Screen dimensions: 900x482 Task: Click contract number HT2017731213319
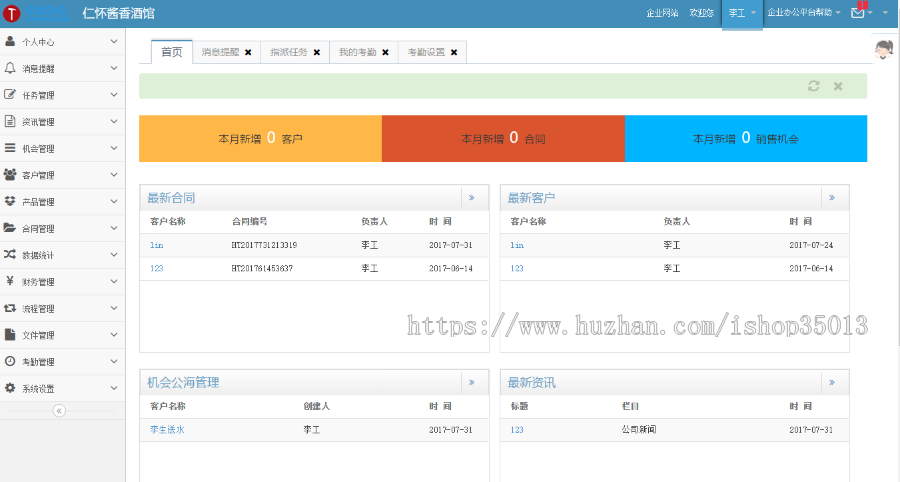[264, 245]
